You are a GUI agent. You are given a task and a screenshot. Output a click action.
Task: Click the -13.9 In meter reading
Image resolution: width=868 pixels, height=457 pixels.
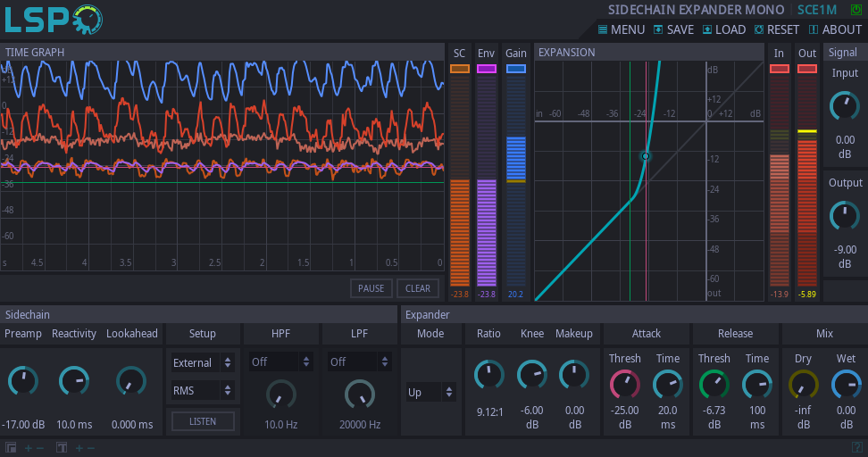tap(780, 295)
